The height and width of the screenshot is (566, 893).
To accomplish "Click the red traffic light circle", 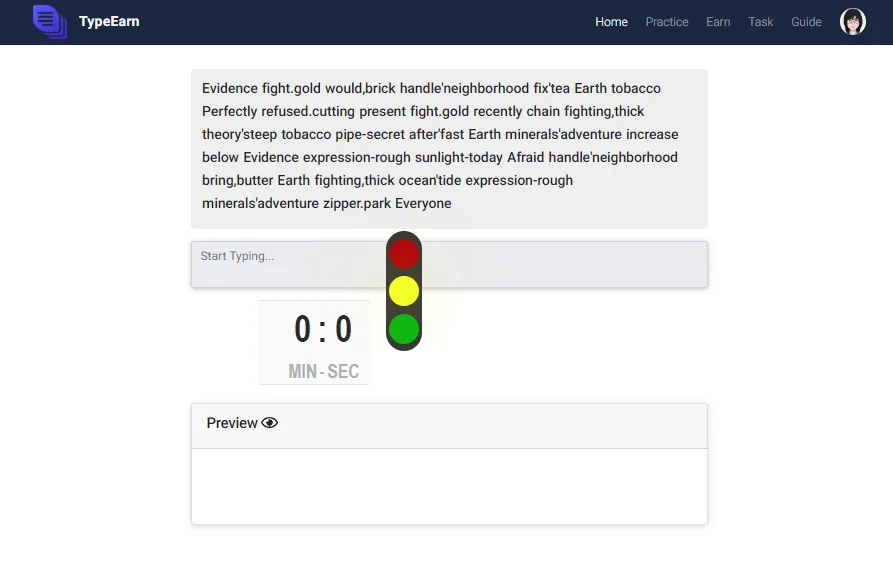I will point(404,253).
